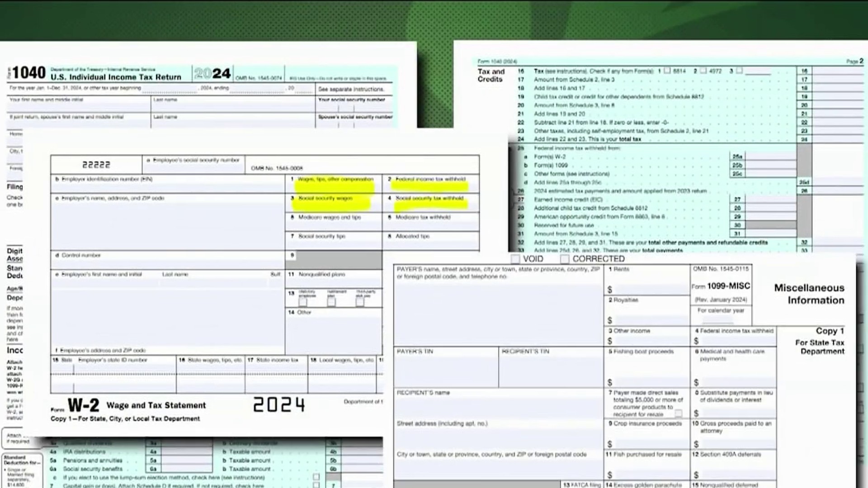Click the W-2 Employer identification number (EIN) field
The width and height of the screenshot is (868, 488).
168,184
